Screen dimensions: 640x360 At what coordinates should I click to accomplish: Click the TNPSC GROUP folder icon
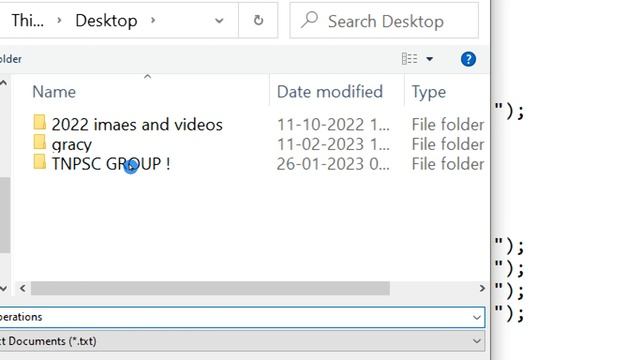(x=40, y=162)
